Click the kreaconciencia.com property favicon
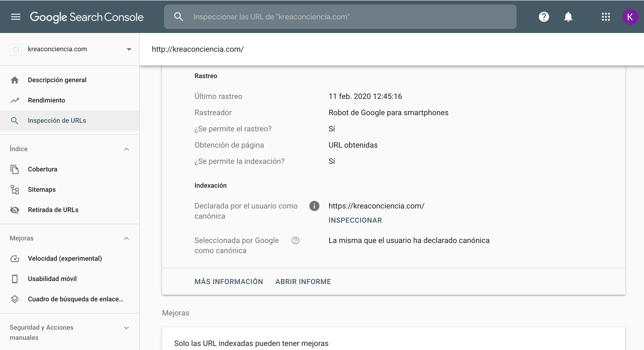The height and width of the screenshot is (350, 644). (16, 49)
